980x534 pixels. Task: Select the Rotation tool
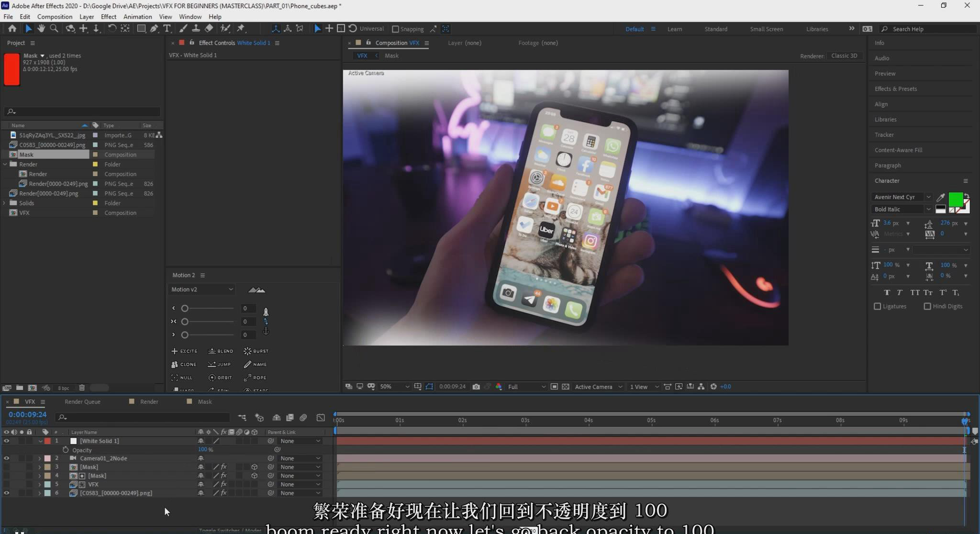point(111,29)
